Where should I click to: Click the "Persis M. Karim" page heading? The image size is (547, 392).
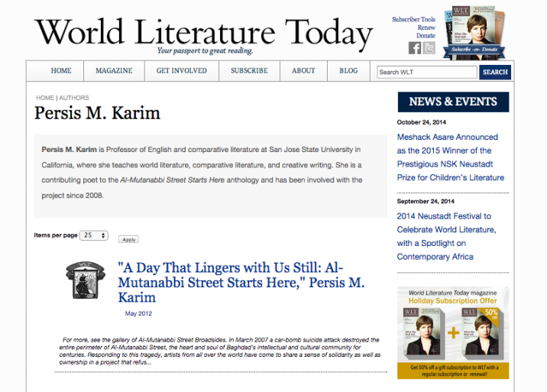[x=97, y=113]
